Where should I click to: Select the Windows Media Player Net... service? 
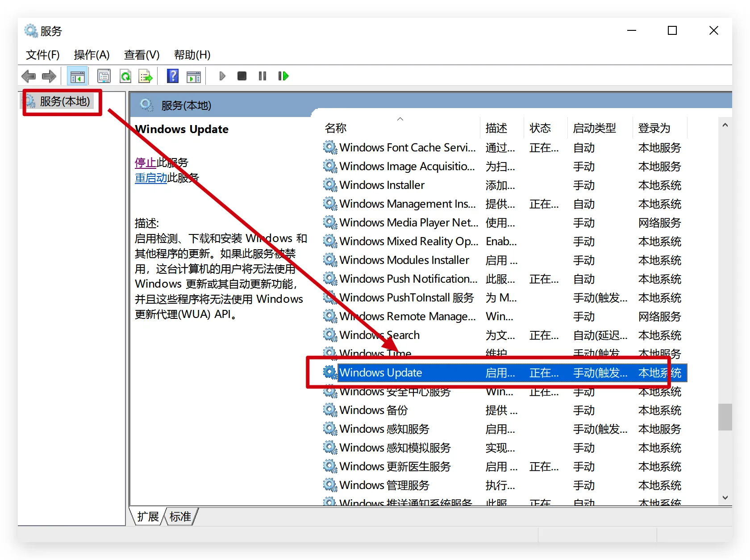tap(409, 223)
